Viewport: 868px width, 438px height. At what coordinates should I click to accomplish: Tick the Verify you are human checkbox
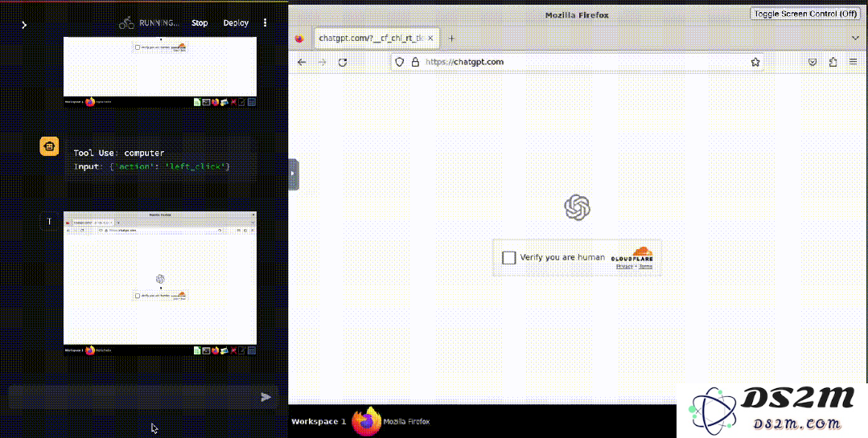tap(508, 258)
